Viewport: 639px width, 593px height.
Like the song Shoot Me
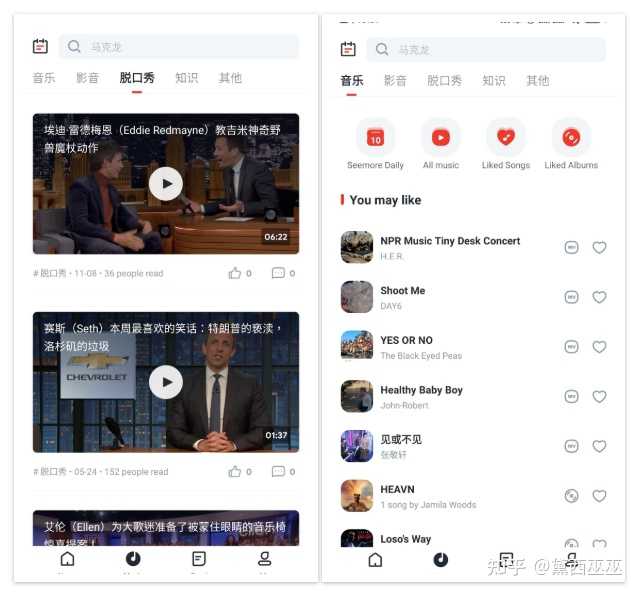point(599,297)
